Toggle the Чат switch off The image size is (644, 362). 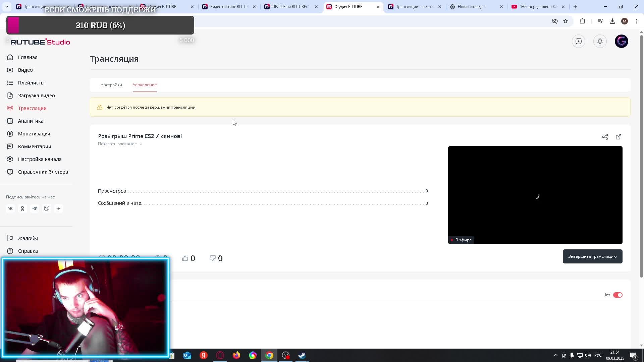click(618, 295)
